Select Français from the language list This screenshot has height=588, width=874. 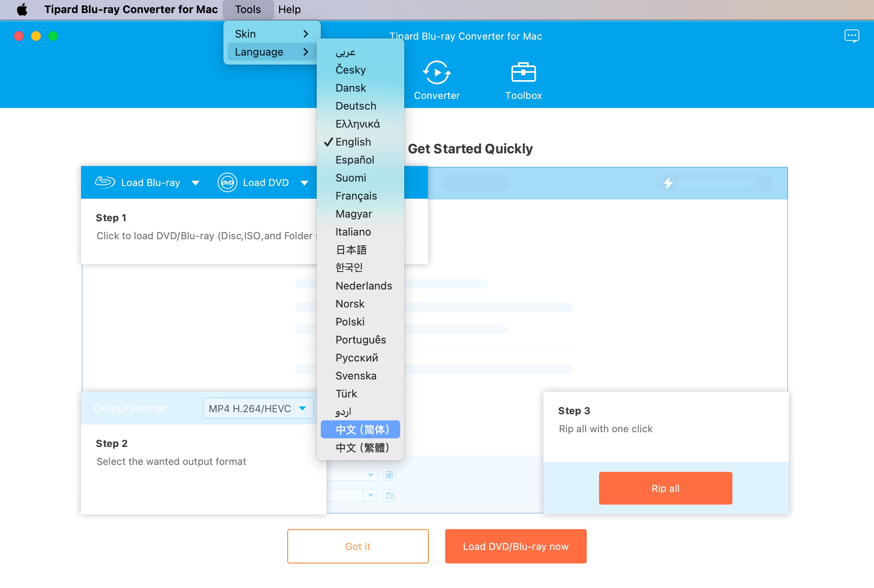tap(356, 196)
